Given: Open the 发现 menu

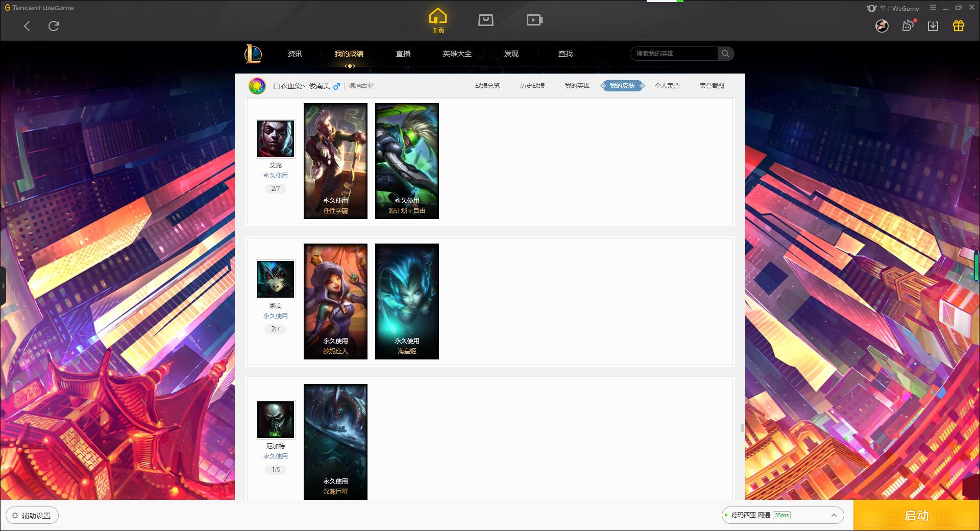Looking at the screenshot, I should tap(511, 54).
